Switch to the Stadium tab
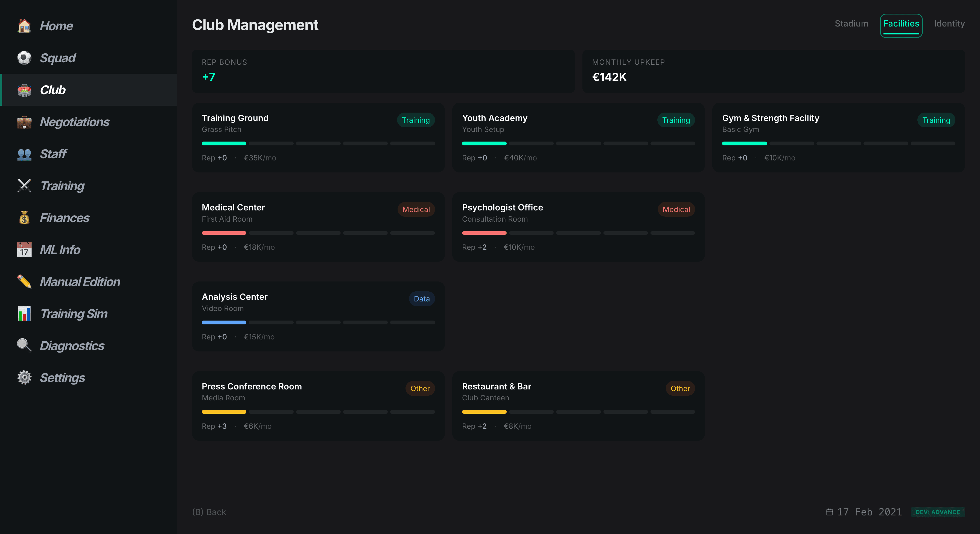The image size is (980, 534). click(x=851, y=24)
